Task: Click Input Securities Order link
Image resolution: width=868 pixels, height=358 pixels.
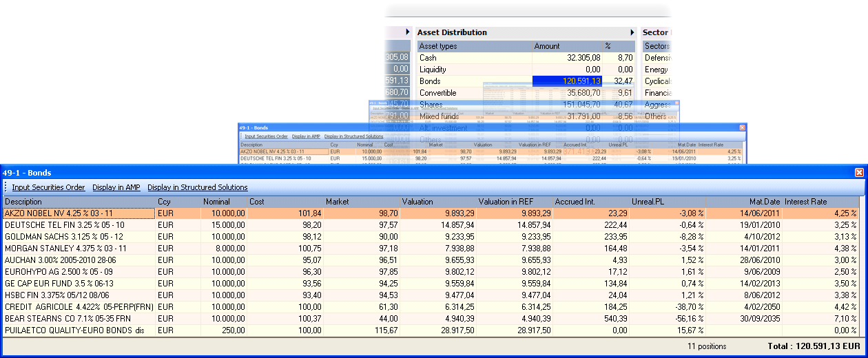Action: pyautogui.click(x=48, y=187)
